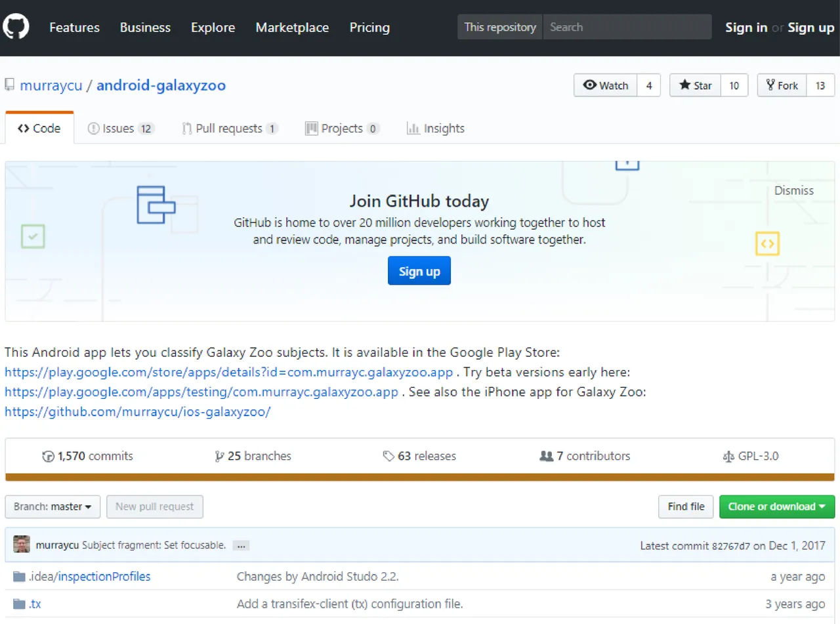The height and width of the screenshot is (624, 840).
Task: Open the Clone or download dropdown
Action: (x=777, y=507)
